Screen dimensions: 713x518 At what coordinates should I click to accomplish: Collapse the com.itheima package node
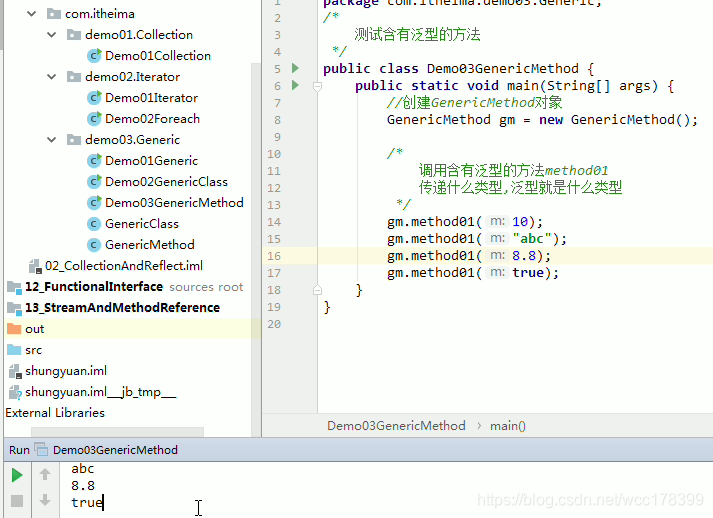click(x=31, y=14)
